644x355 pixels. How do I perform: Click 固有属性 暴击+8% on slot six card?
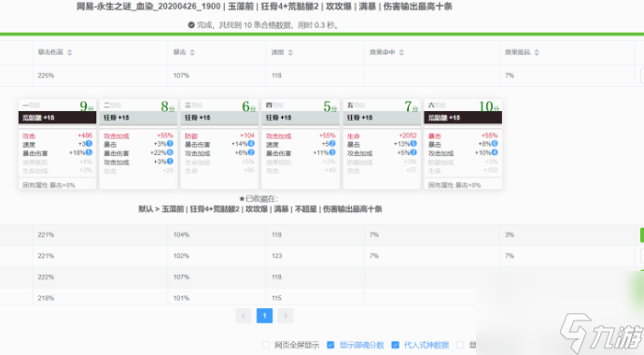(455, 185)
